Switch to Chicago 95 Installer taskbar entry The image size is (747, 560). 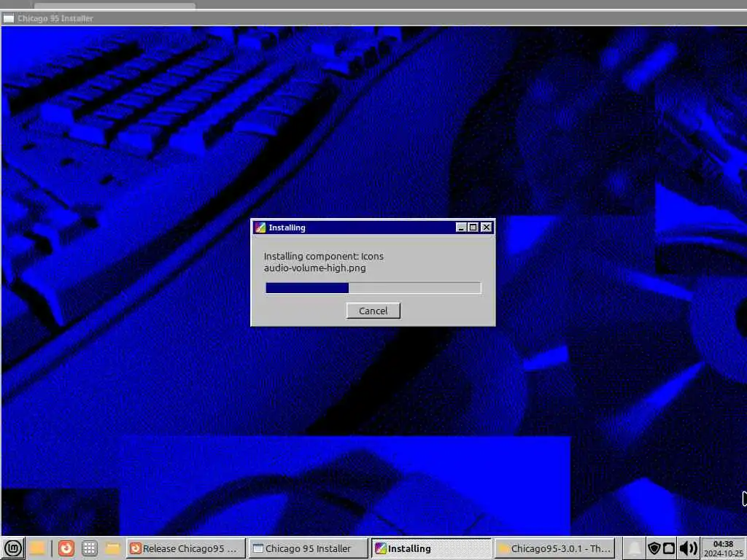click(309, 548)
